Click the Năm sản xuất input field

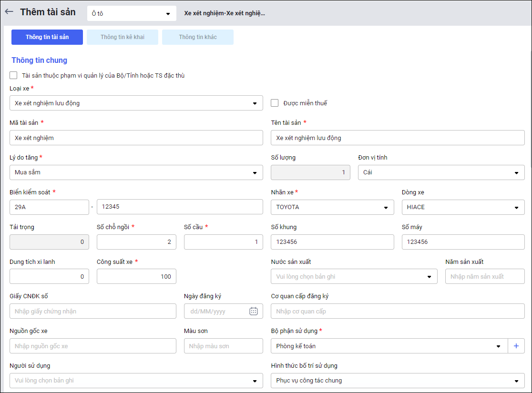(x=484, y=276)
